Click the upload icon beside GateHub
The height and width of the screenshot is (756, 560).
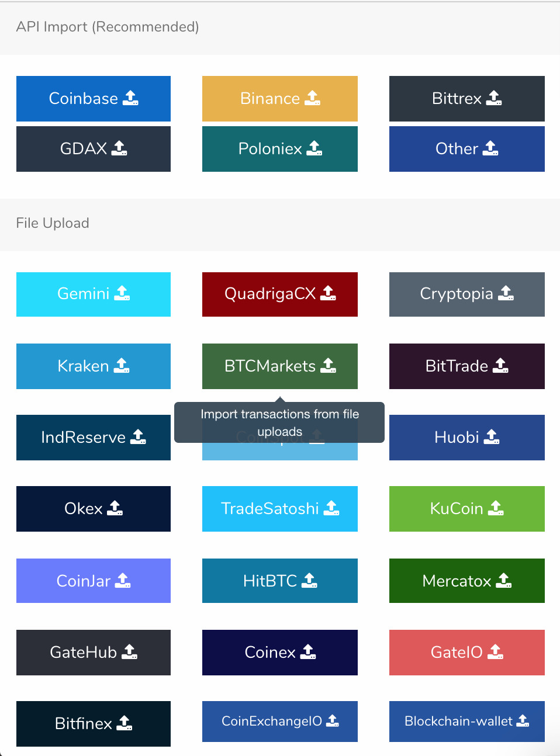click(x=129, y=652)
